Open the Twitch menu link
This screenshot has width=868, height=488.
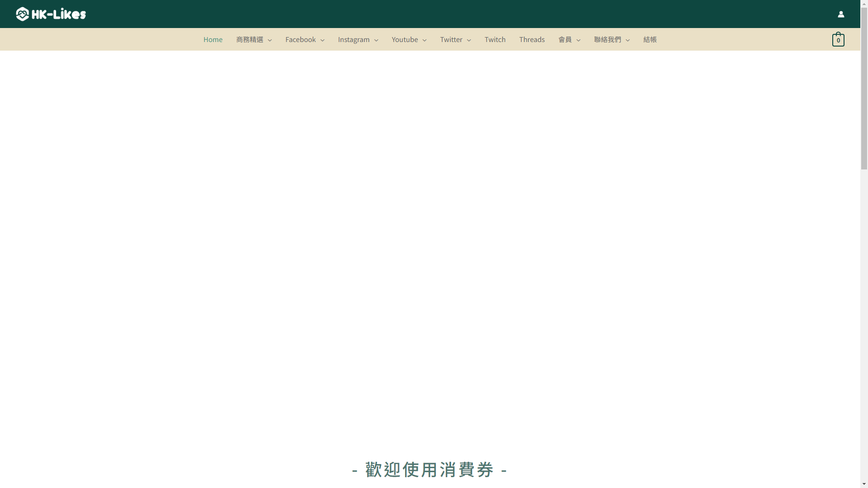[495, 40]
